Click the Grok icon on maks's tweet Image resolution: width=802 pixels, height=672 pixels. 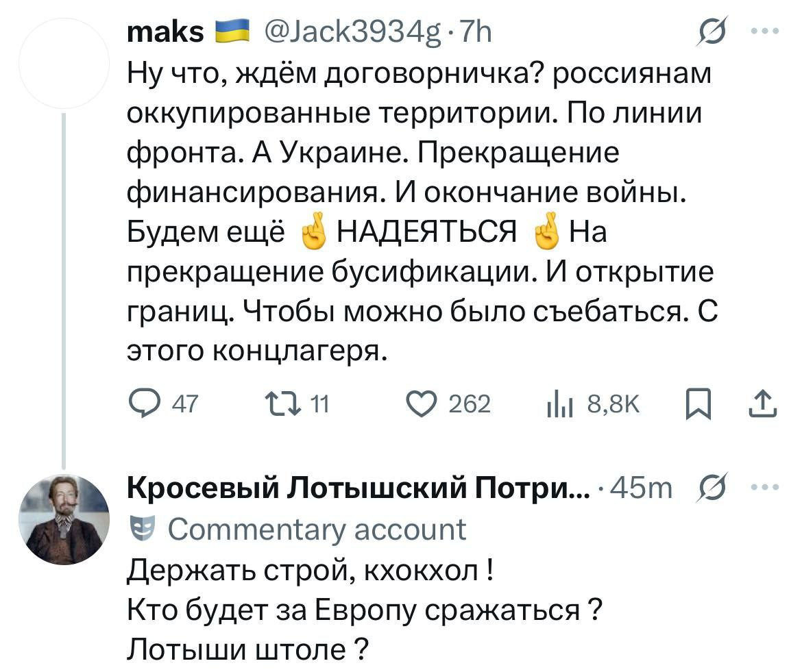click(x=711, y=32)
